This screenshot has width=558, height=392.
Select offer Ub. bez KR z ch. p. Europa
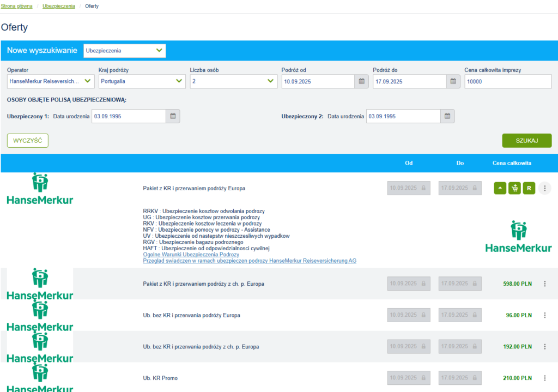[x=201, y=346]
